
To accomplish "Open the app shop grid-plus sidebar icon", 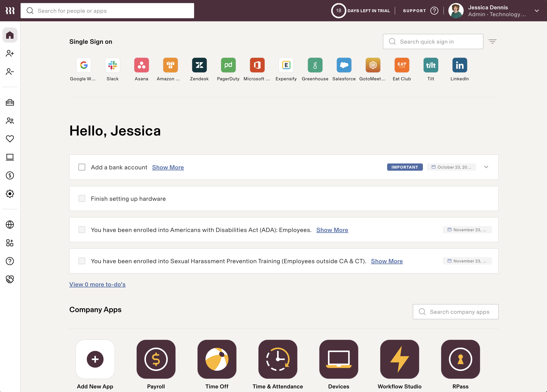I will (10, 243).
